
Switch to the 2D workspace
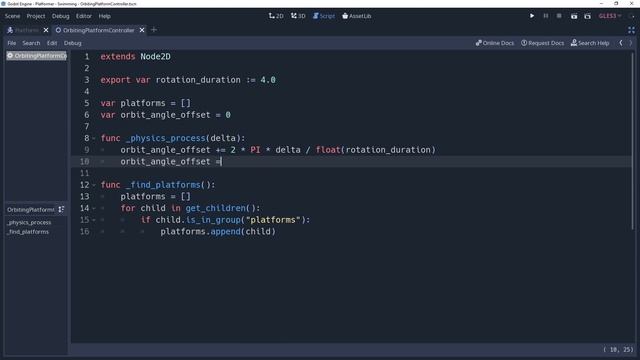[x=276, y=16]
